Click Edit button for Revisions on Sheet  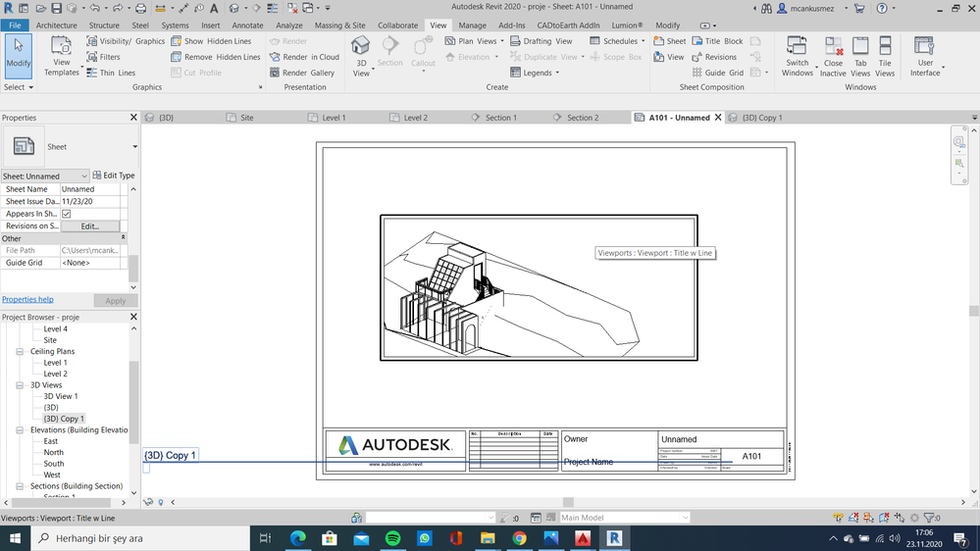coord(90,226)
